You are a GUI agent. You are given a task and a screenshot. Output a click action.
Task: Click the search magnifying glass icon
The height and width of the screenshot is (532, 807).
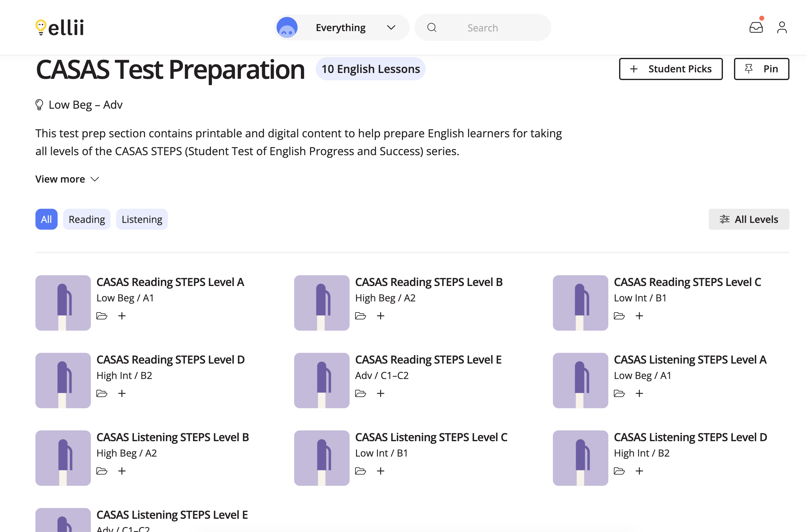pyautogui.click(x=432, y=27)
